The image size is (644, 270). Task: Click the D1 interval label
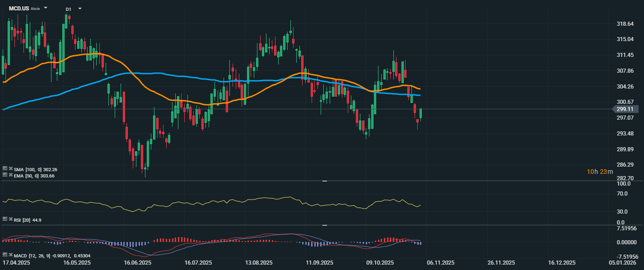click(68, 9)
